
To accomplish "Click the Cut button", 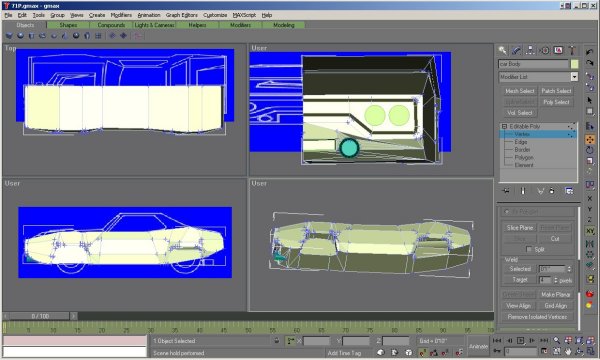I will tap(555, 239).
